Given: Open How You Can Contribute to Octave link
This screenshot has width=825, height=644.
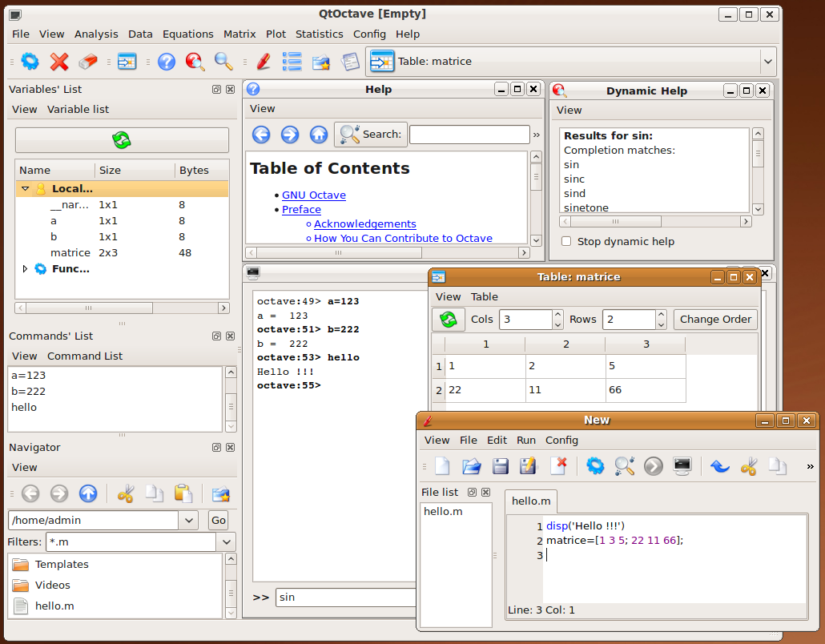Looking at the screenshot, I should (403, 239).
